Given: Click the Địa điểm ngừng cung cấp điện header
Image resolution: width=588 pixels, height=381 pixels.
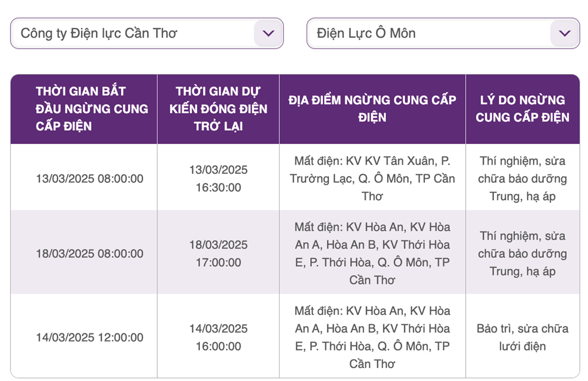Looking at the screenshot, I should [372, 109].
